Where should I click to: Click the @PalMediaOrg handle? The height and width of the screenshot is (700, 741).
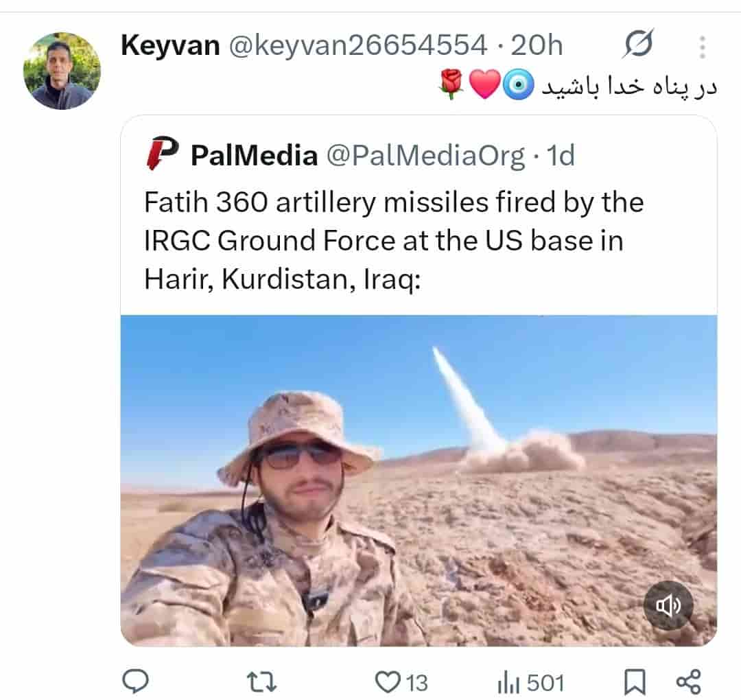coord(425,156)
